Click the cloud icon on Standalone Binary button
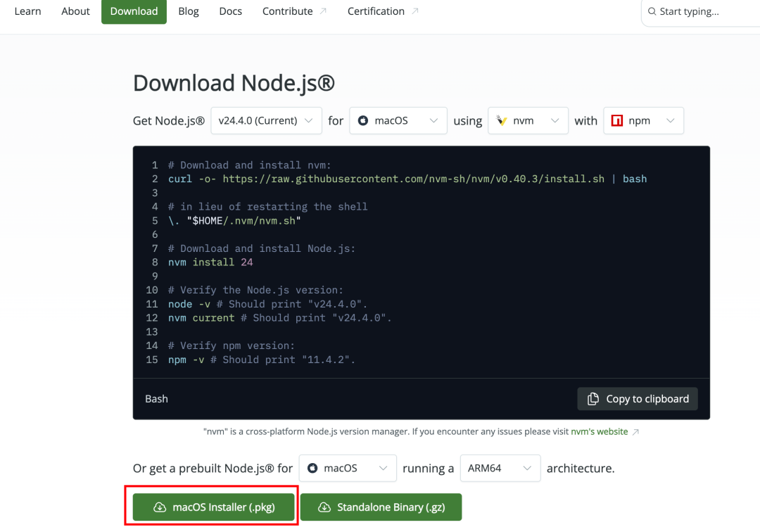This screenshot has width=760, height=532. 324,507
